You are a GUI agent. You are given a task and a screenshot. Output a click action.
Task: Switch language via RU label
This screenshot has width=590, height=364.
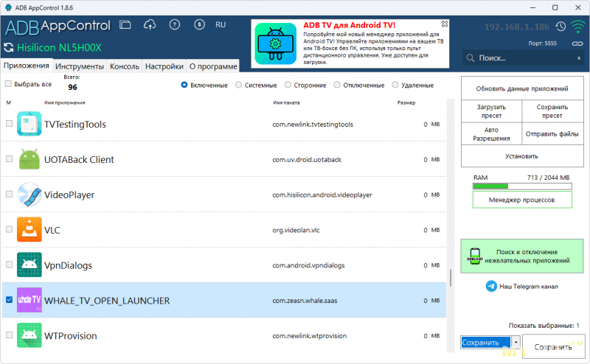point(221,25)
